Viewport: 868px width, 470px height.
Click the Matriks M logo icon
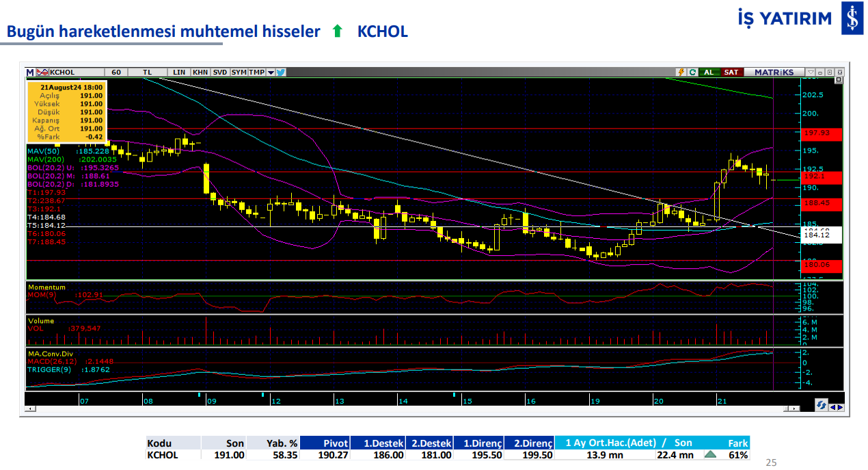[x=30, y=72]
